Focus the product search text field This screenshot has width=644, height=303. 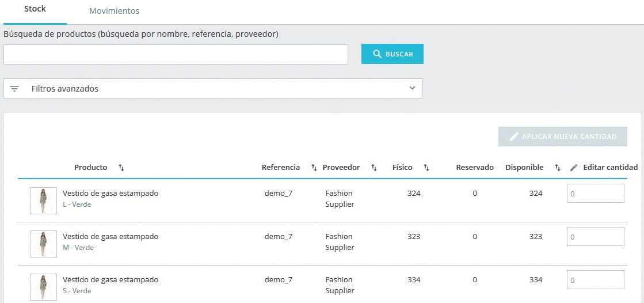pyautogui.click(x=176, y=54)
